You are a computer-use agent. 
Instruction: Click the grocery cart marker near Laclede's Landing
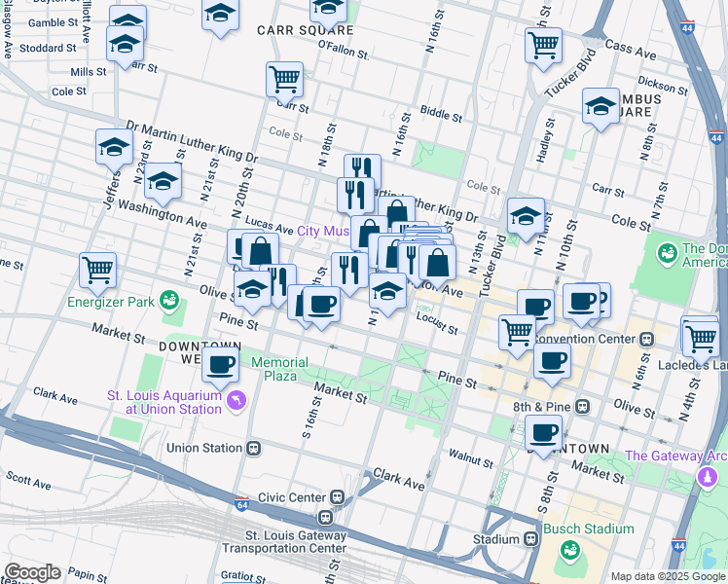coord(701,339)
